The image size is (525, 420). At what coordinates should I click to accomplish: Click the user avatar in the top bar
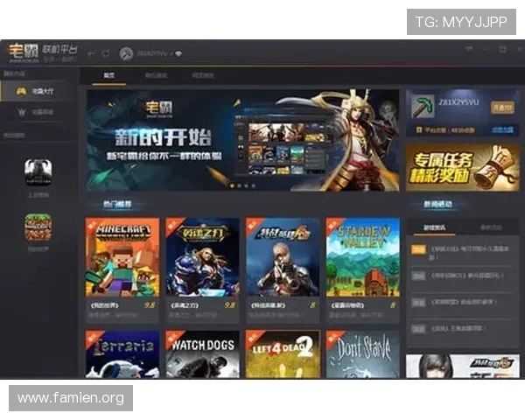[x=126, y=53]
